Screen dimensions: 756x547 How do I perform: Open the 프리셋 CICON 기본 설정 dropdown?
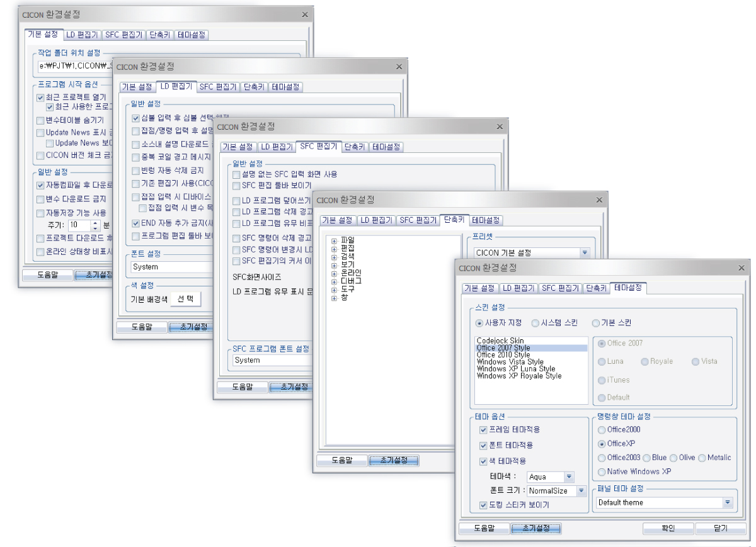(585, 252)
